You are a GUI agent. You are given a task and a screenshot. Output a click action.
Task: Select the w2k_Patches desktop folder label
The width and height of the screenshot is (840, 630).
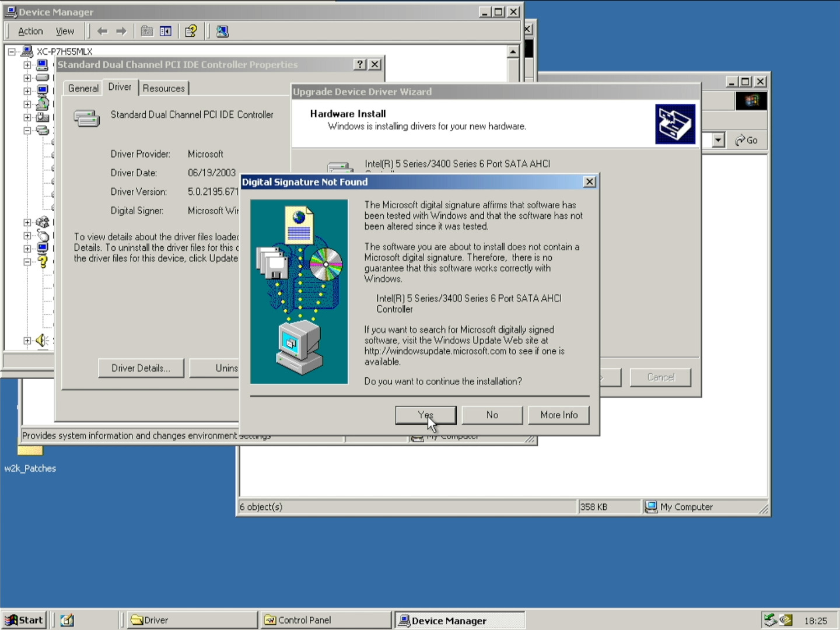(x=30, y=468)
